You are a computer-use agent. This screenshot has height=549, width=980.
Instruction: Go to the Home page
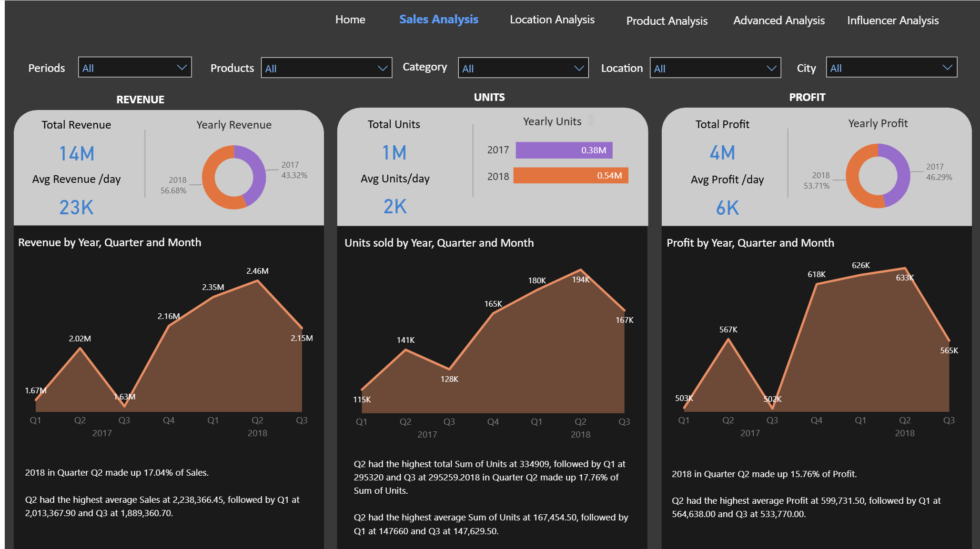coord(350,20)
